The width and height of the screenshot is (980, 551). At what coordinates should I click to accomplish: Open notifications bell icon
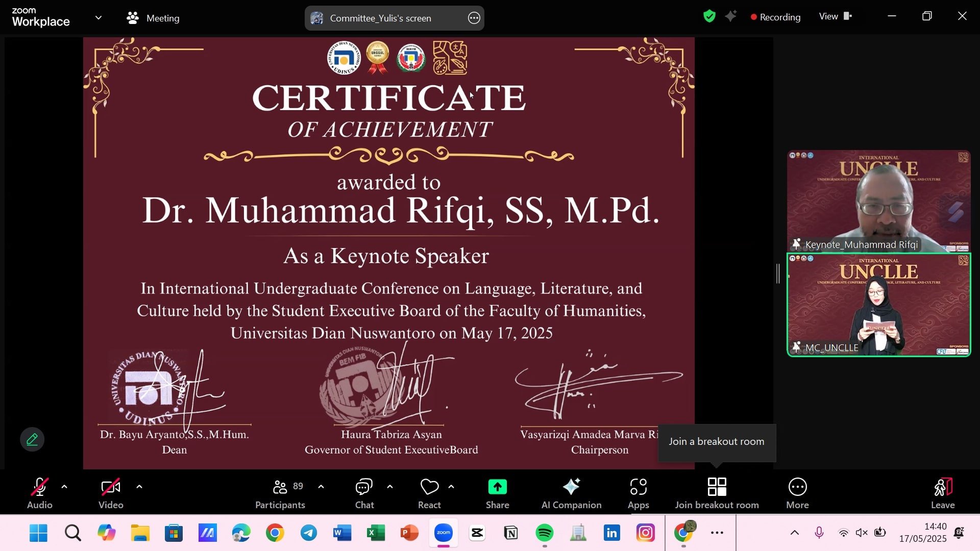coord(959,533)
